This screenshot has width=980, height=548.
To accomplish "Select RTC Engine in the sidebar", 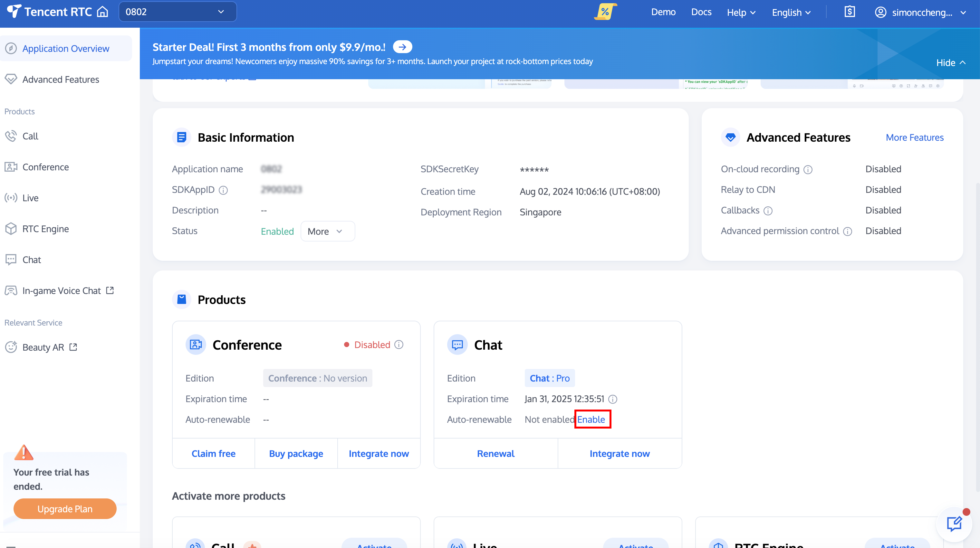I will pyautogui.click(x=45, y=229).
